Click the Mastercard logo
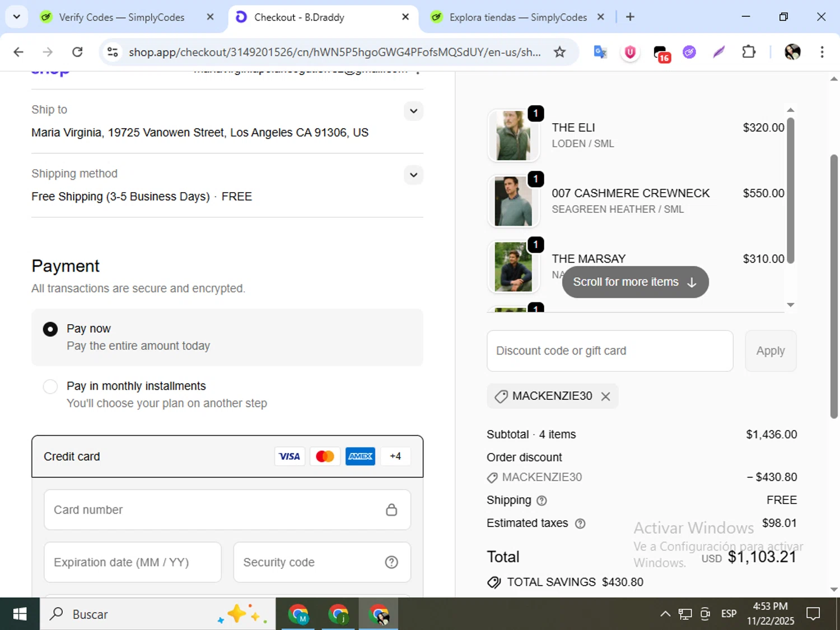The image size is (840, 630). point(325,456)
